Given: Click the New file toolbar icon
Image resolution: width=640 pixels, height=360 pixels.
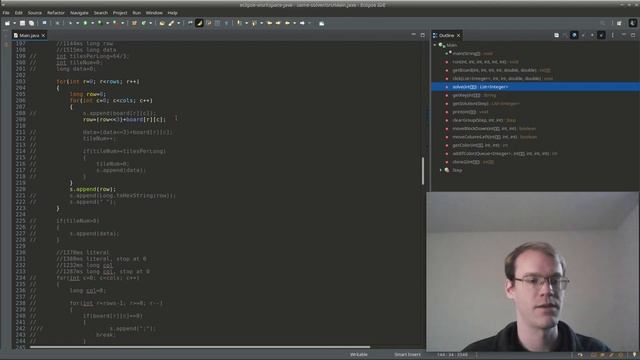Looking at the screenshot, I should 7,23.
